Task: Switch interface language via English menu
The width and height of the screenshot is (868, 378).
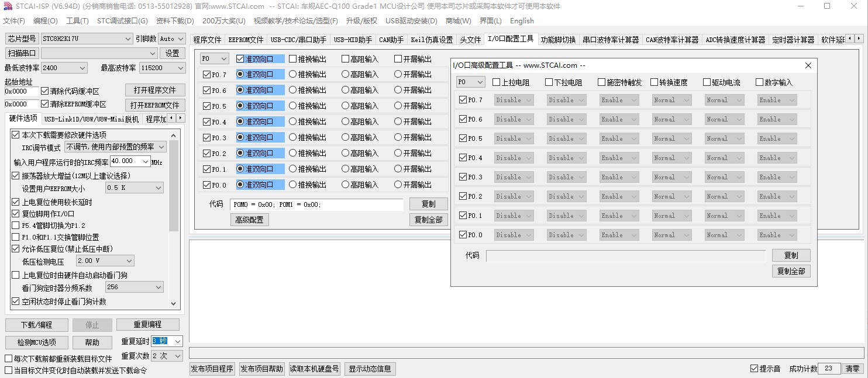Action: click(x=522, y=21)
